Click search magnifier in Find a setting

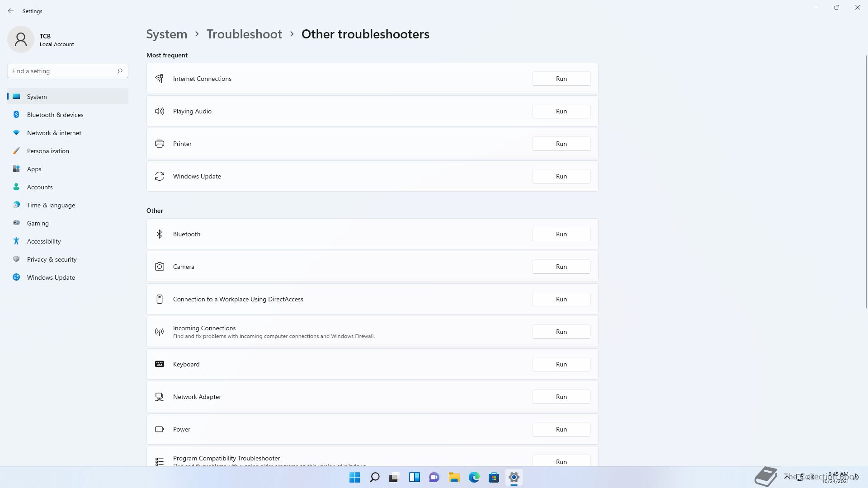120,71
